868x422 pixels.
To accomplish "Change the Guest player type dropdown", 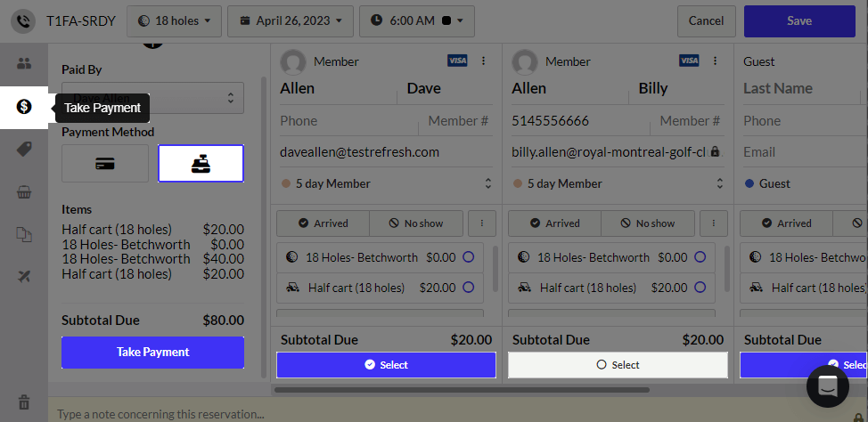I will [x=806, y=183].
